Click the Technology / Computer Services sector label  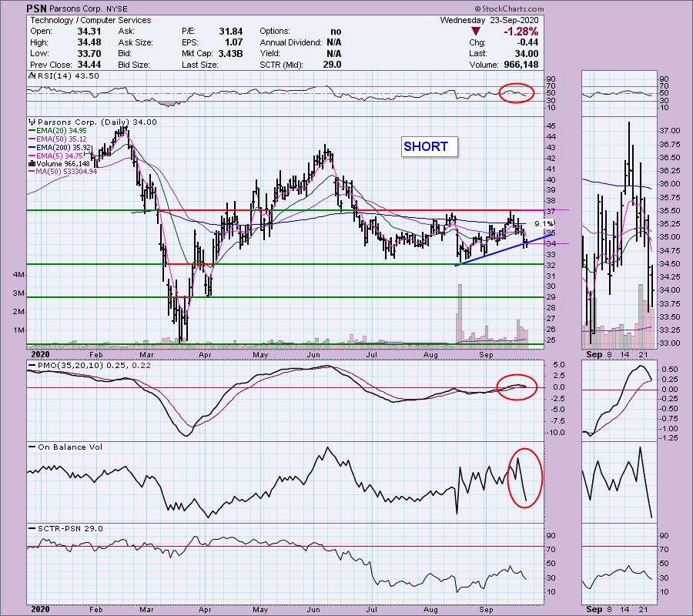[91, 20]
